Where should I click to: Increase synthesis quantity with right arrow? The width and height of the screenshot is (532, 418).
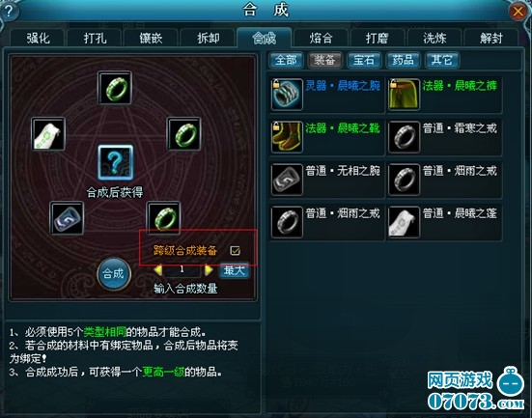209,270
